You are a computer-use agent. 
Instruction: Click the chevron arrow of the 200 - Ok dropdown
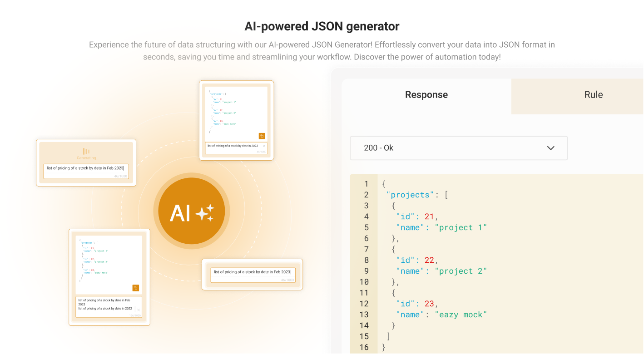551,148
